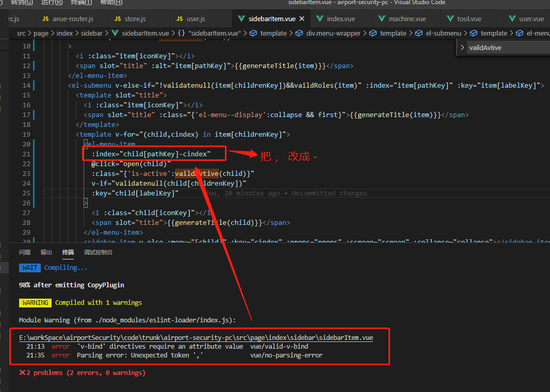Open the index breadcrumb segment

click(64, 33)
